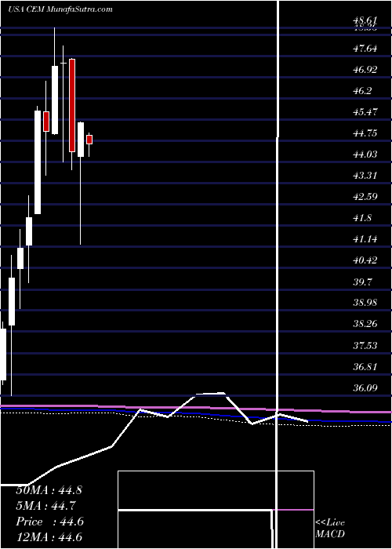This screenshot has width=392, height=549.
Task: Click the 44.03 price axis label
Action: [x=365, y=154]
